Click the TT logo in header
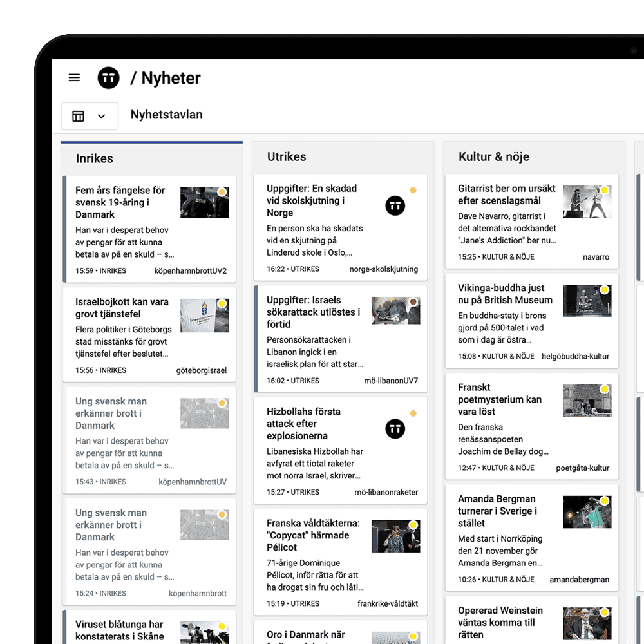This screenshot has width=644, height=644. 109,78
